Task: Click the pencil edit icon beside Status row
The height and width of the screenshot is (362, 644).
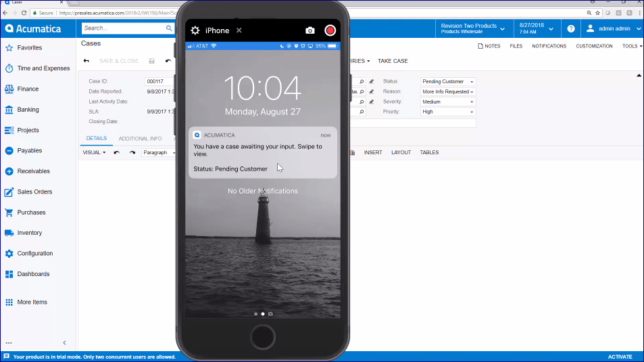Action: [x=371, y=81]
